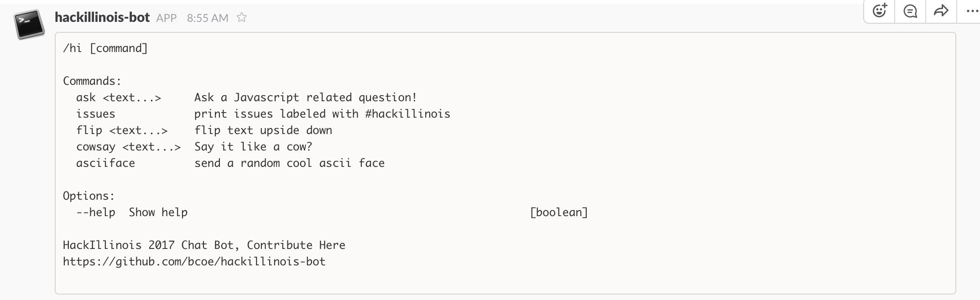The height and width of the screenshot is (300, 980).
Task: Star the hackillinois-bot message
Action: (242, 18)
